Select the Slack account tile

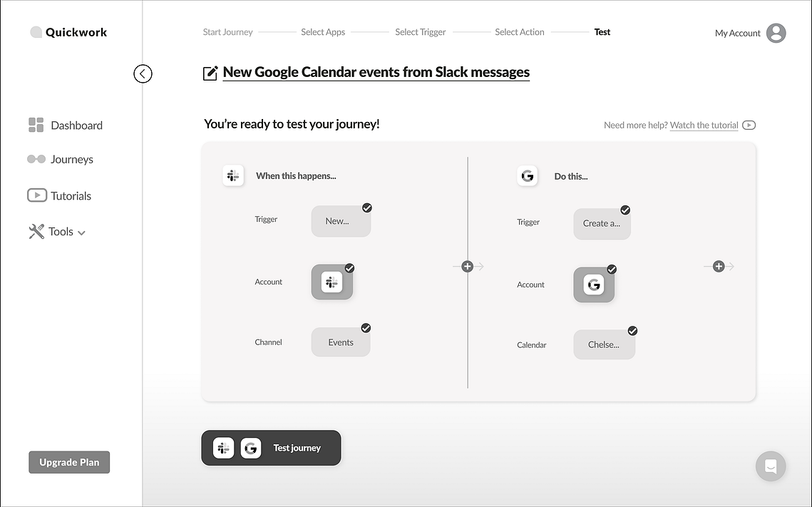(x=332, y=282)
